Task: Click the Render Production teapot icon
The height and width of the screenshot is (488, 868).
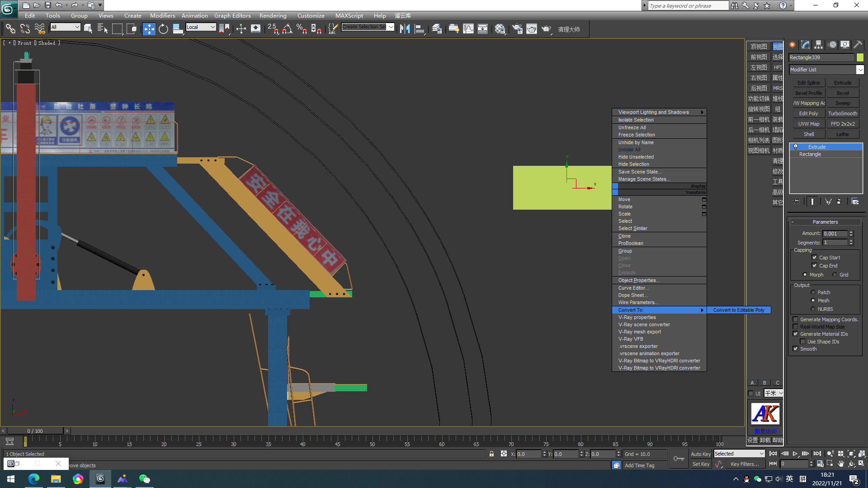Action: point(547,29)
